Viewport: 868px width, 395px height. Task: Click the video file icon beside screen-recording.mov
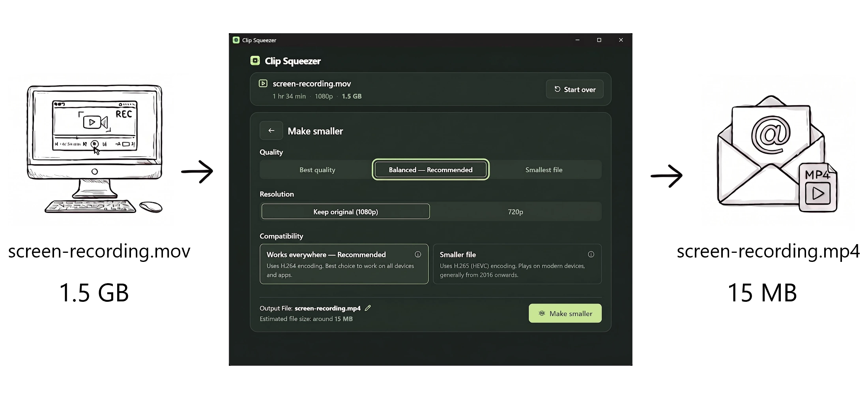(263, 83)
